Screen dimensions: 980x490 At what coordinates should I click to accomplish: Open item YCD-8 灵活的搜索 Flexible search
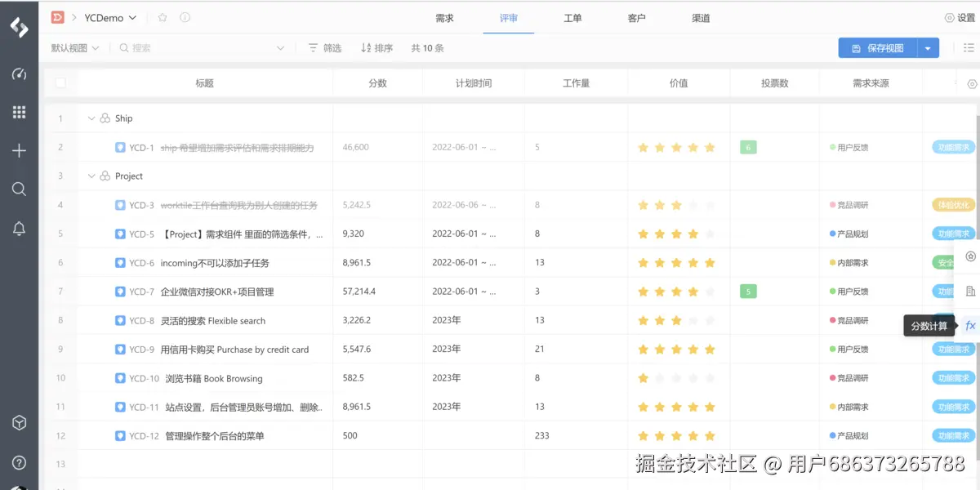coord(212,321)
